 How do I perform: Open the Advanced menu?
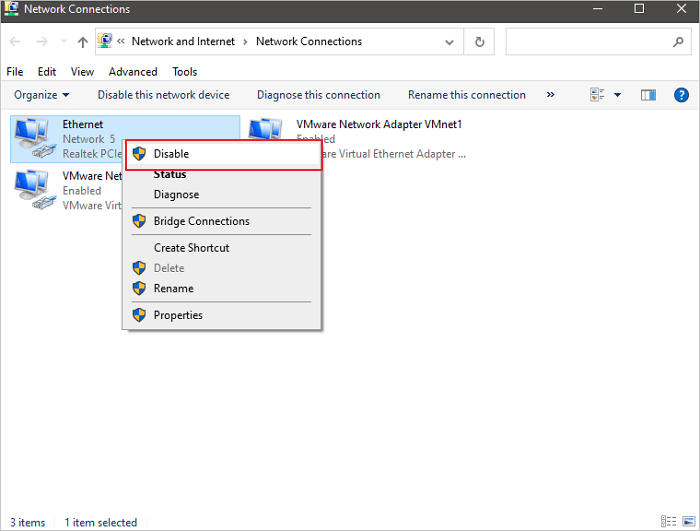pyautogui.click(x=133, y=72)
